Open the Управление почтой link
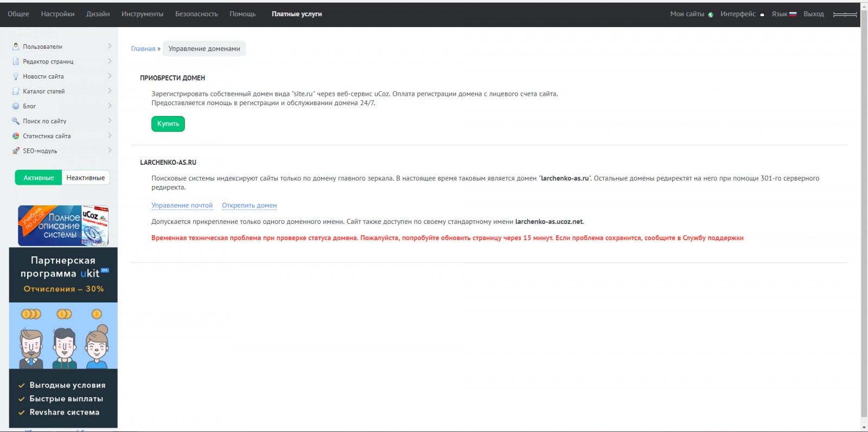The height and width of the screenshot is (432, 868). tap(182, 205)
